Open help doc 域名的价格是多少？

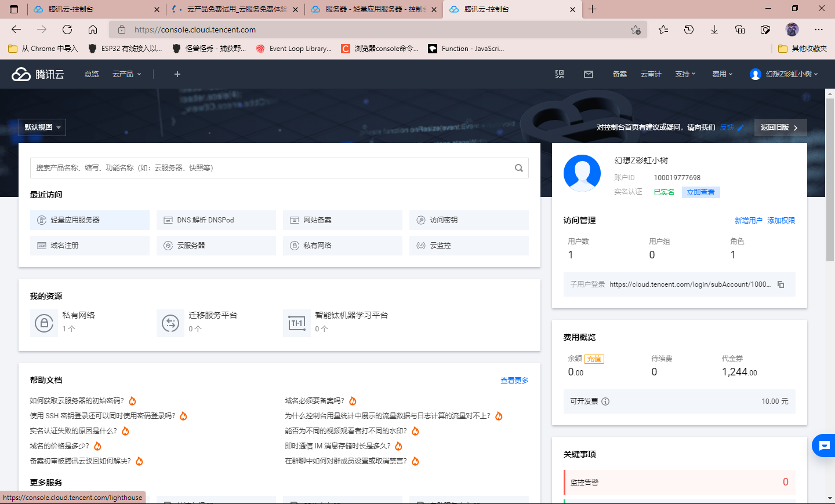[60, 446]
